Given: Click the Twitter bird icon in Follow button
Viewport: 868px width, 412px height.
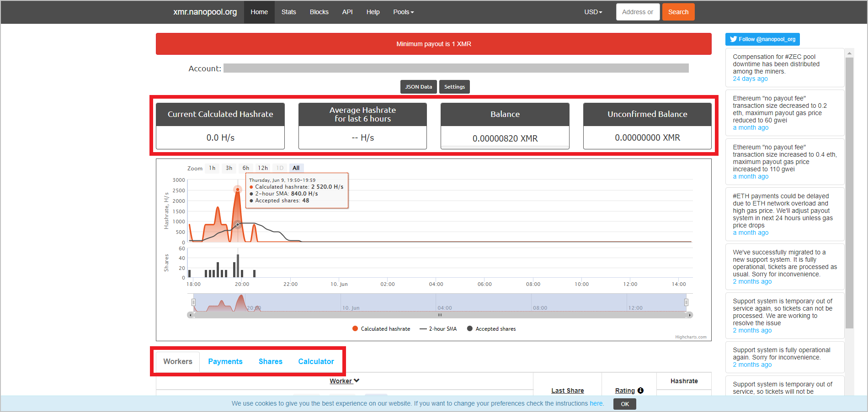Looking at the screenshot, I should click(733, 39).
